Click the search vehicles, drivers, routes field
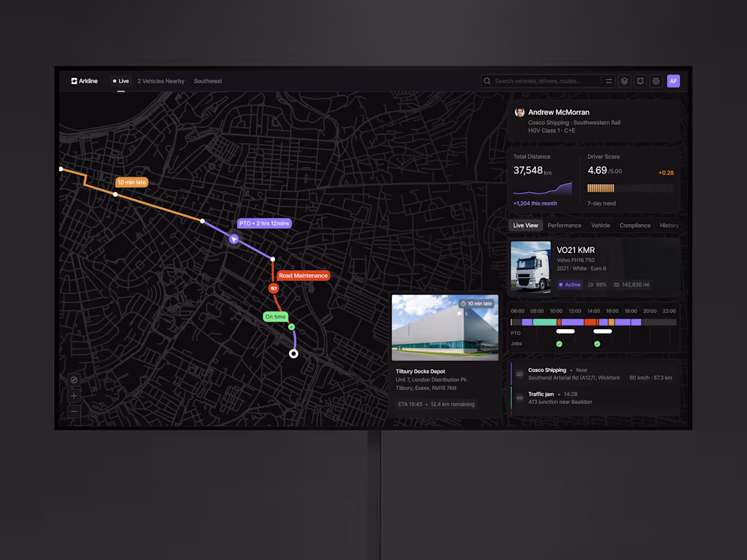Image resolution: width=747 pixels, height=560 pixels. (543, 81)
